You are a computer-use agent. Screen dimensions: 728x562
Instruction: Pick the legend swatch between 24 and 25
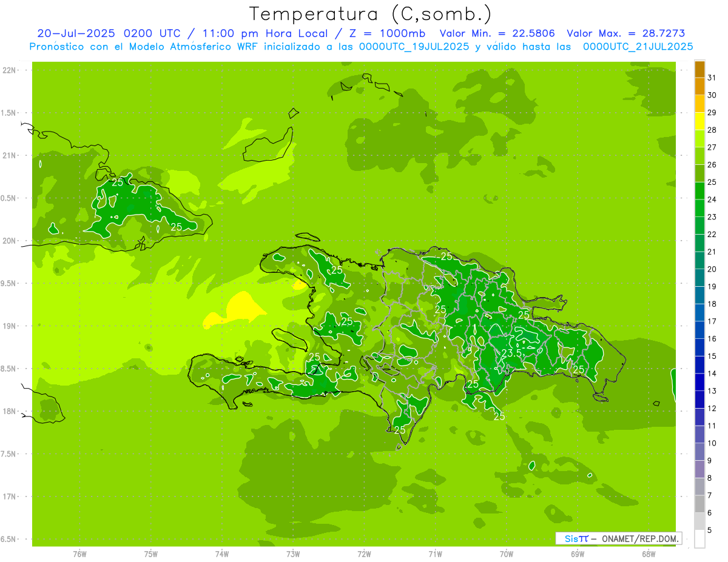tap(699, 191)
